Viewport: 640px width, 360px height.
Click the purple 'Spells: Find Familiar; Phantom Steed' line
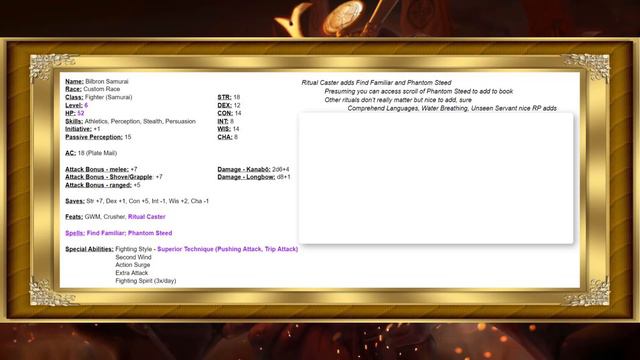tap(119, 233)
